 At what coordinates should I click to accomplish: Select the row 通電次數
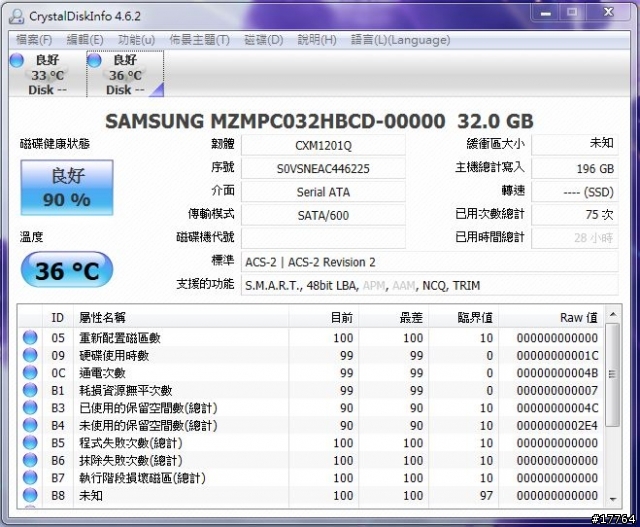coord(311,373)
